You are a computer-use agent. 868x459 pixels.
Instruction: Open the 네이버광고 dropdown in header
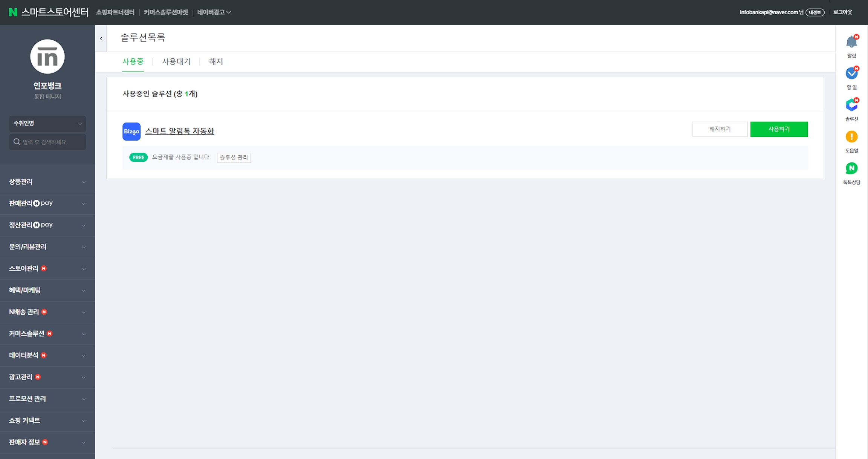(x=214, y=12)
